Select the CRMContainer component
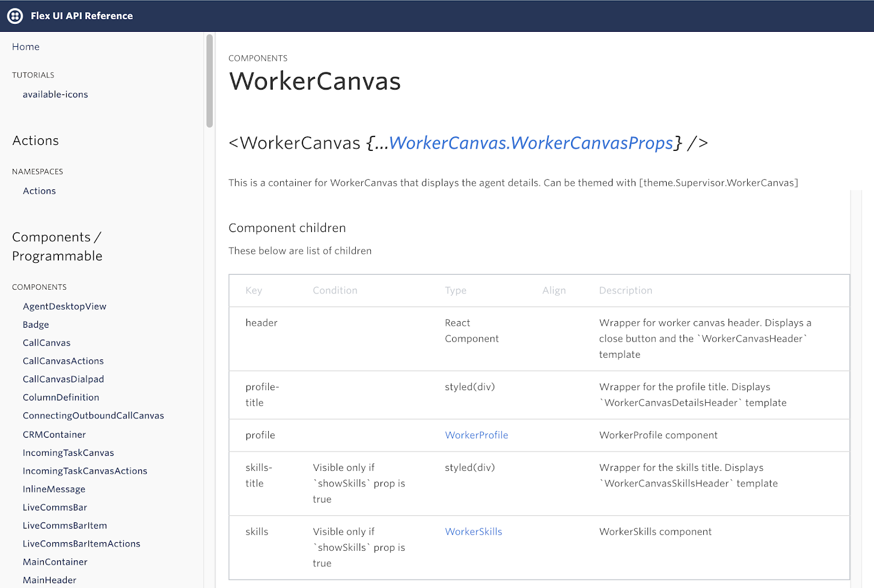Image resolution: width=874 pixels, height=588 pixels. coord(54,434)
